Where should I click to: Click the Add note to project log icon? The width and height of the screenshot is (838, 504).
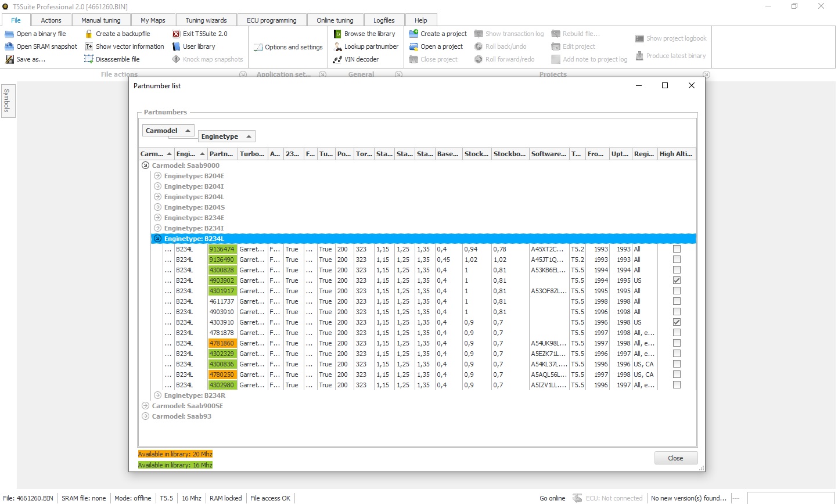(x=556, y=59)
